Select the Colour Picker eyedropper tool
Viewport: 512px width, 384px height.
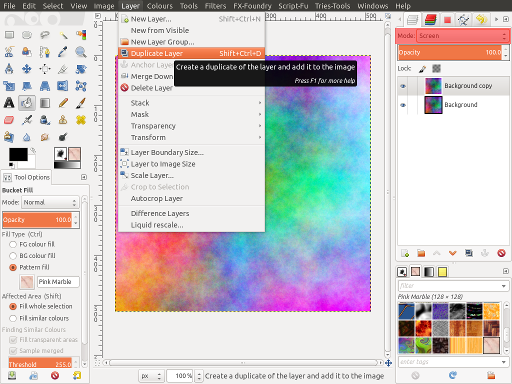63,52
